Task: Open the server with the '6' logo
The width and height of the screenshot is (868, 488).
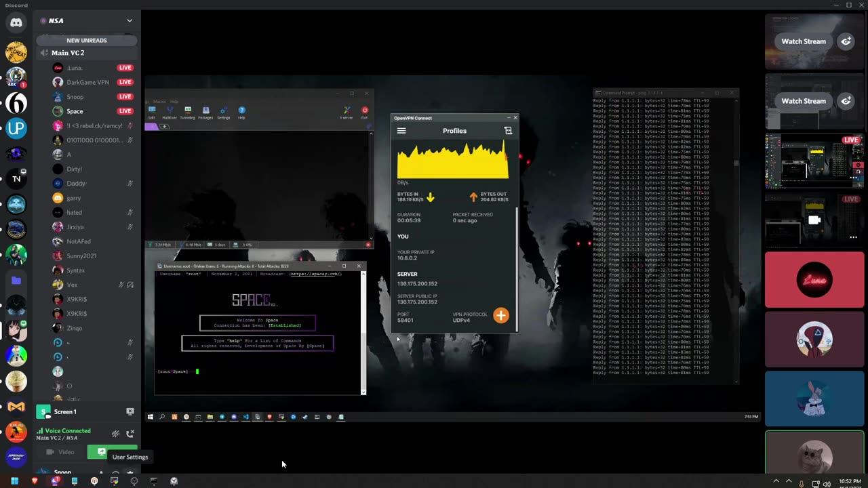Action: (x=16, y=102)
